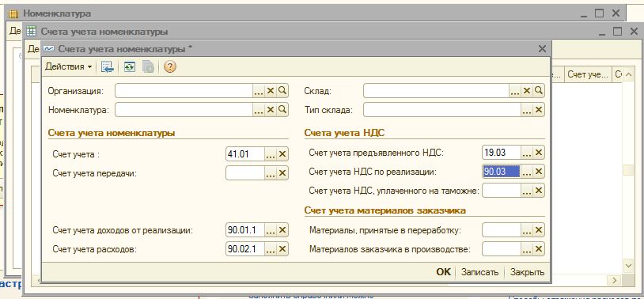The image size is (644, 299).
Task: Click into the Тип склада input field
Action: (x=442, y=110)
